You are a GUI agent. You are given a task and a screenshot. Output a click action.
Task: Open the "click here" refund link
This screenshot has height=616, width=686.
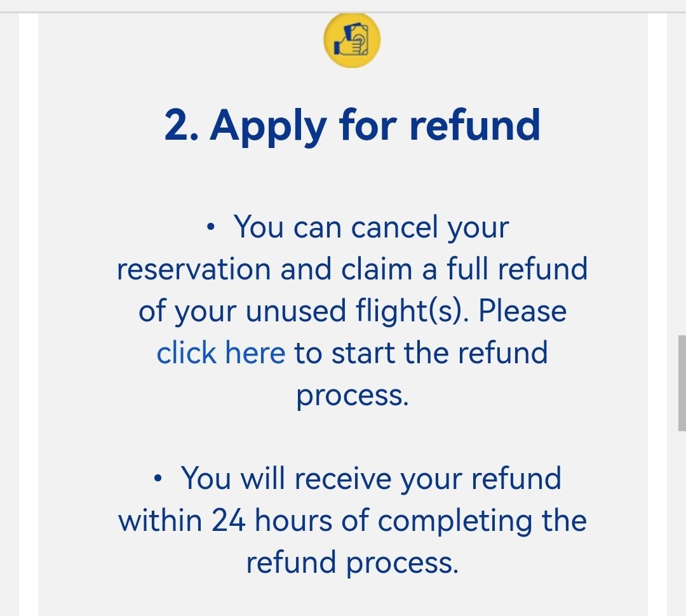pos(220,353)
